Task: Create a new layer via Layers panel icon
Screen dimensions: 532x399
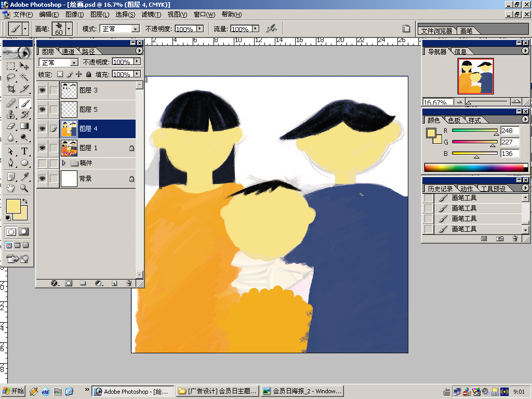Action: tap(114, 283)
